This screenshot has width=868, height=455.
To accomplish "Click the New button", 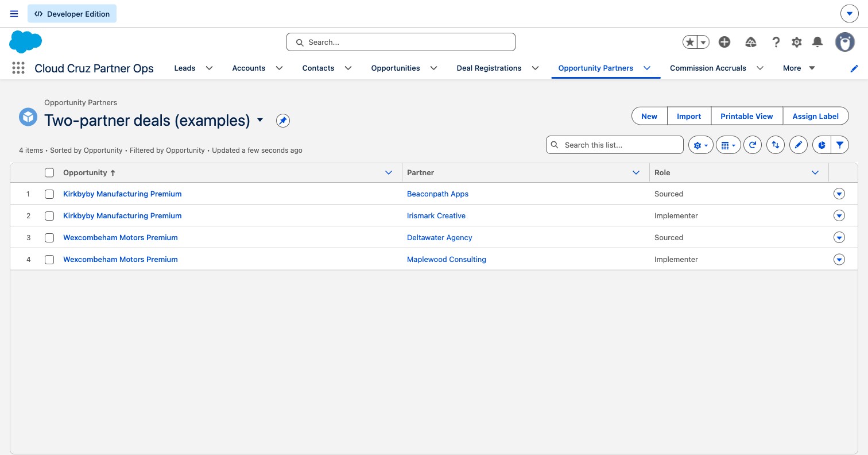I will (x=649, y=116).
